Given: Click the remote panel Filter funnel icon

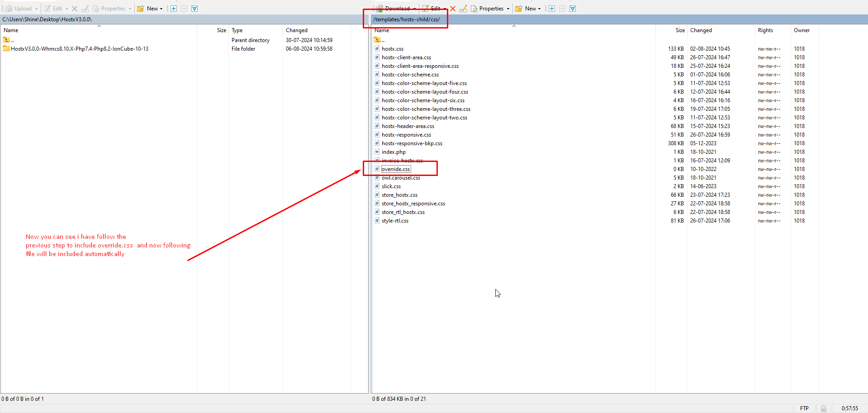Looking at the screenshot, I should [573, 9].
